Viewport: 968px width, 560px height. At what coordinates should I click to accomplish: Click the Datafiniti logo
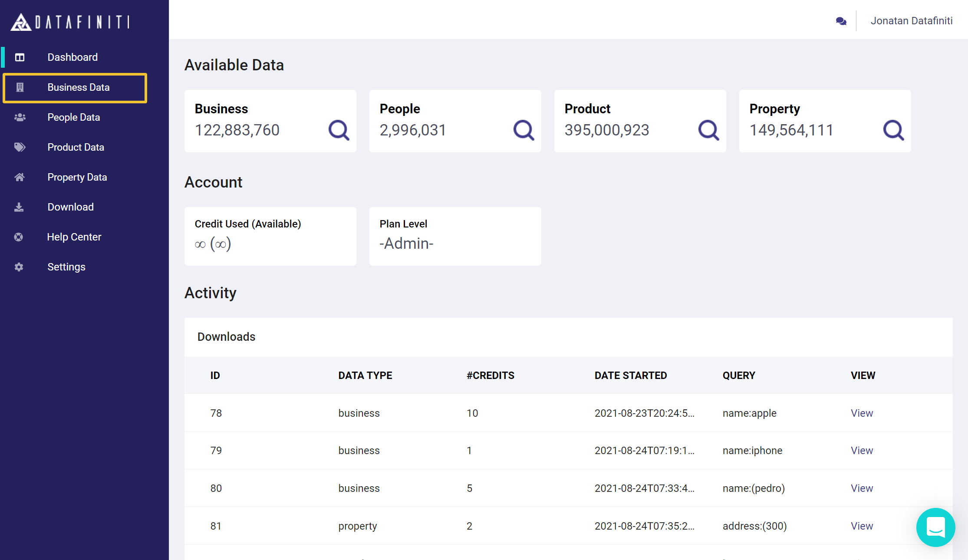click(x=70, y=22)
